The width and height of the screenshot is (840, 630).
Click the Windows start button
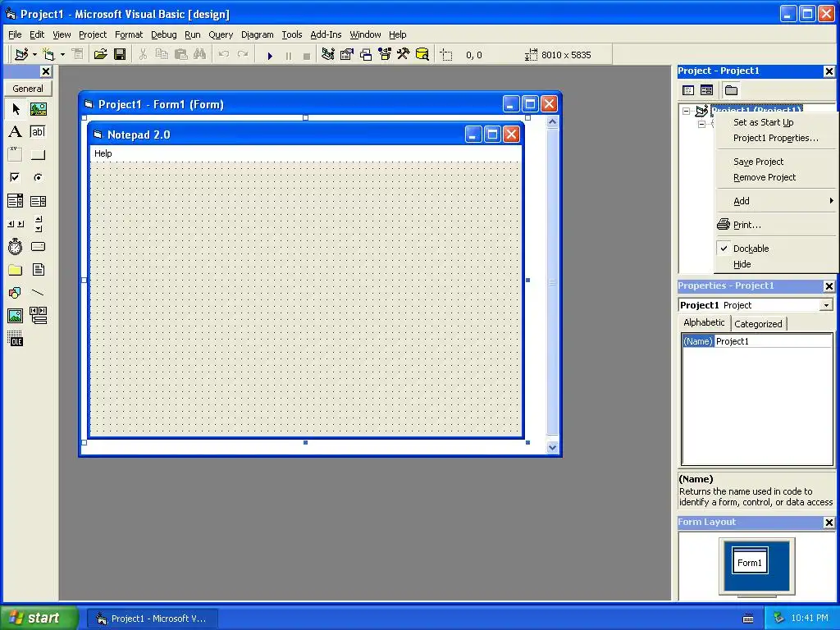tap(39, 618)
